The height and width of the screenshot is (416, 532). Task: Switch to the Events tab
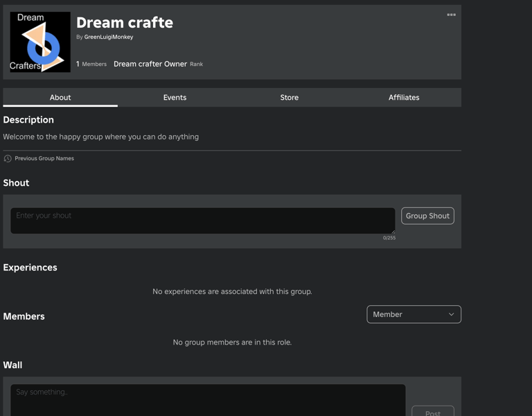(175, 98)
